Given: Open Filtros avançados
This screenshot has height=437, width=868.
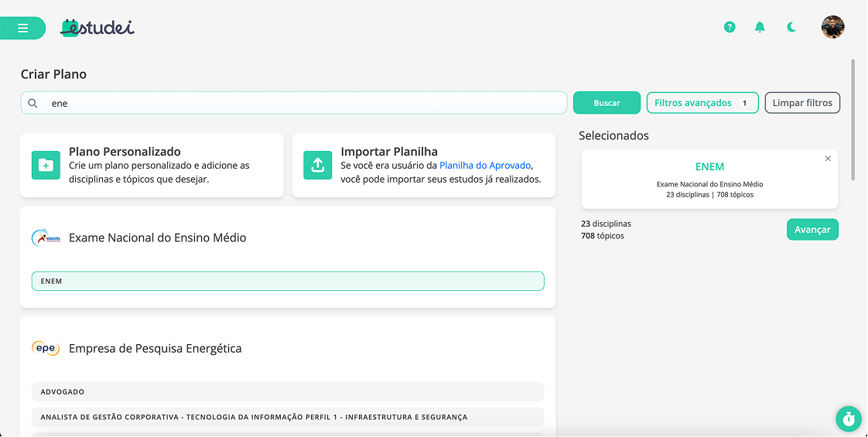Looking at the screenshot, I should (702, 103).
